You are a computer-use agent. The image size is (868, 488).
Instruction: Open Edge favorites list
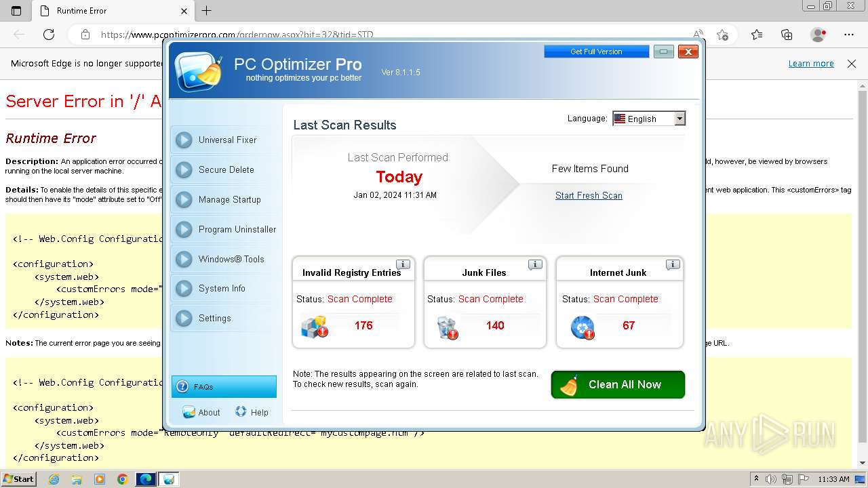click(x=757, y=35)
